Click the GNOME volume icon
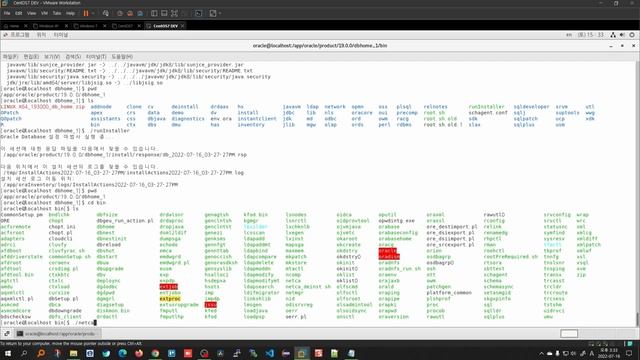Viewport: 640px width, 360px height. click(x=622, y=35)
